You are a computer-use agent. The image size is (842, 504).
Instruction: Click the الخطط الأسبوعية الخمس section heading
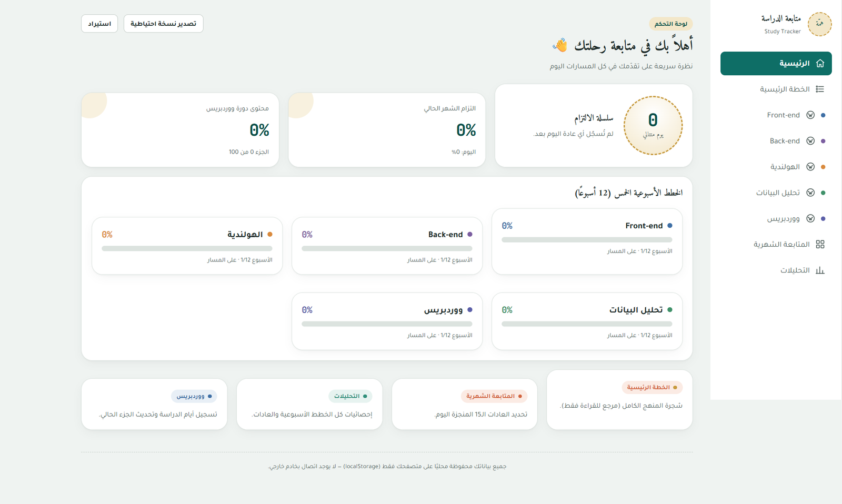[x=628, y=193]
